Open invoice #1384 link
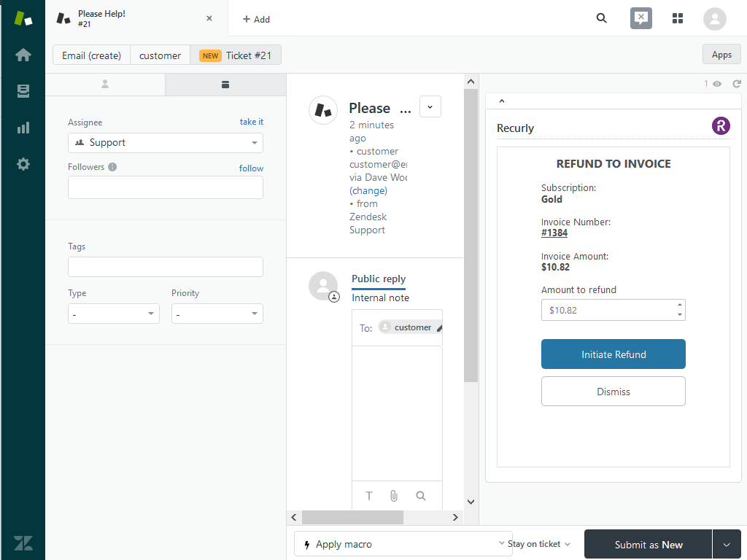Viewport: 747px width, 560px height. [x=554, y=233]
